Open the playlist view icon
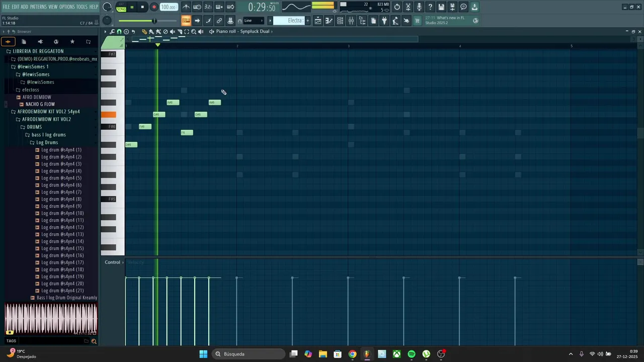Image resolution: width=644 pixels, height=362 pixels. click(318, 21)
